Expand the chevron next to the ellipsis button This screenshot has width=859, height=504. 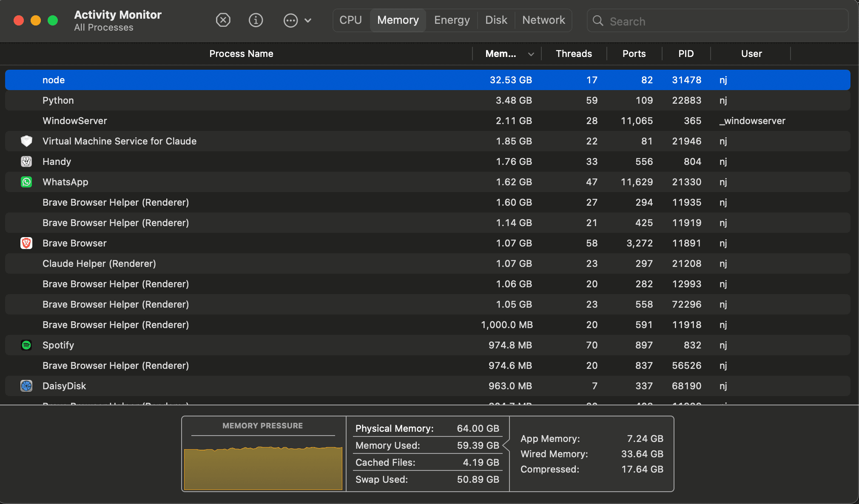(x=308, y=20)
